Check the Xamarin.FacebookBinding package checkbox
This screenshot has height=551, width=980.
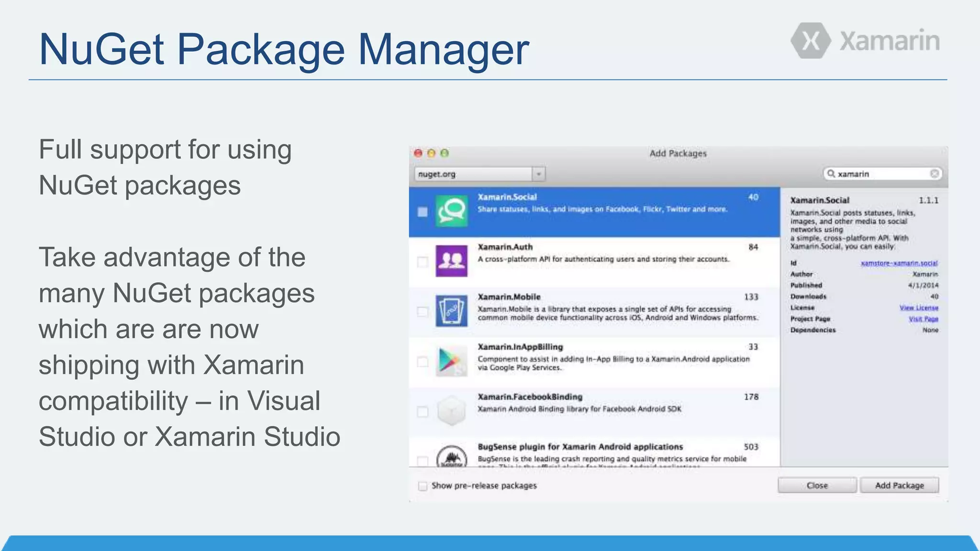point(423,411)
